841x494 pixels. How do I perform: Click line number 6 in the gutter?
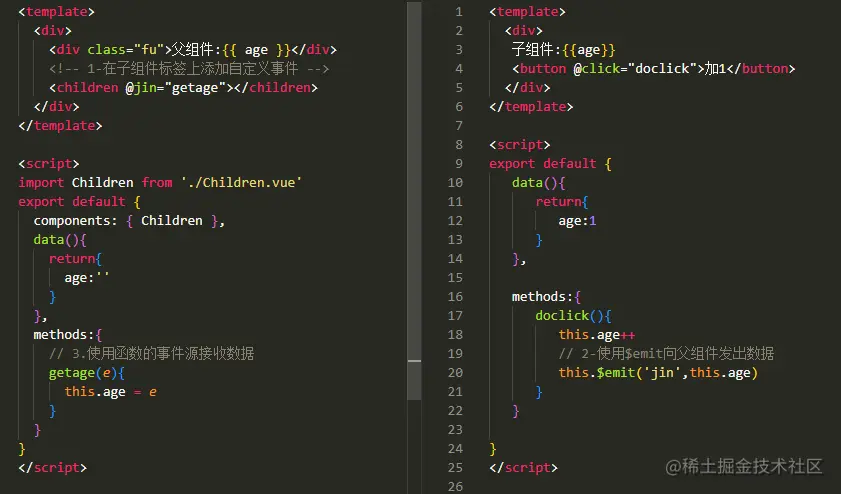pos(459,107)
